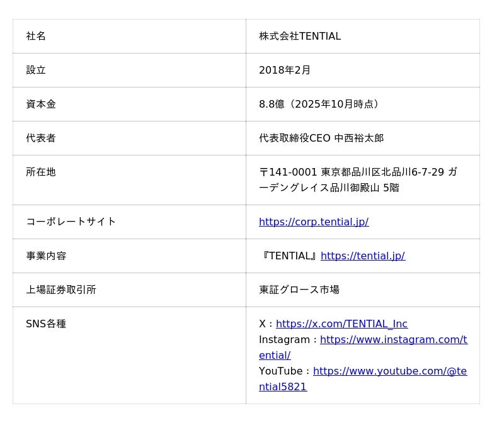Viewport: 504px width, 423px height.
Task: Click the 資本金 label cell
Action: point(41,104)
